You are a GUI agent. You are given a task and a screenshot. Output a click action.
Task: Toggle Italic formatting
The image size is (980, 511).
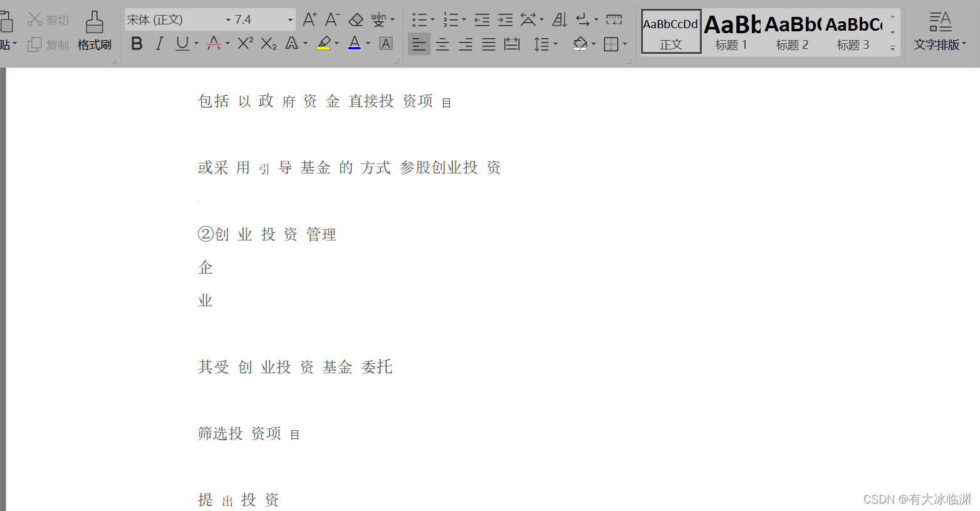click(160, 43)
